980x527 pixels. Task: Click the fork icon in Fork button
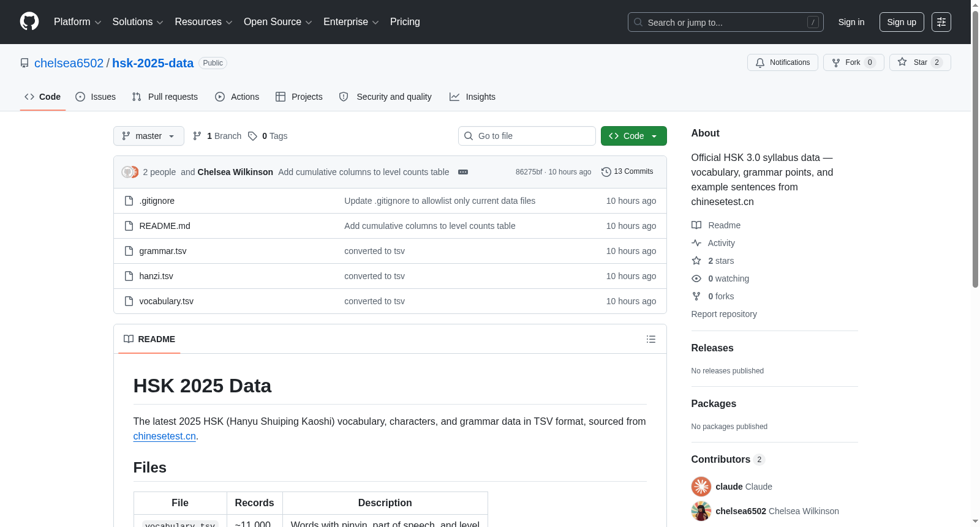click(x=836, y=62)
